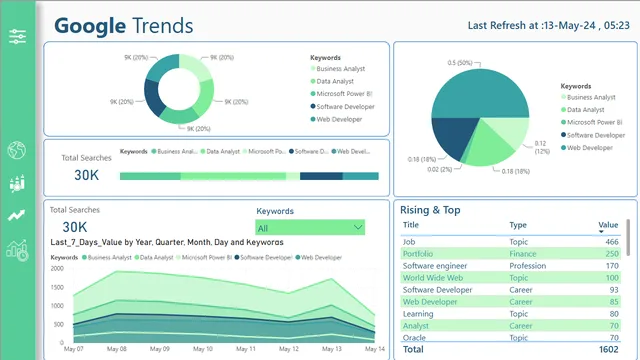Screen dimensions: 640x360
Task: Click the value 466 in table
Action: click(612, 242)
